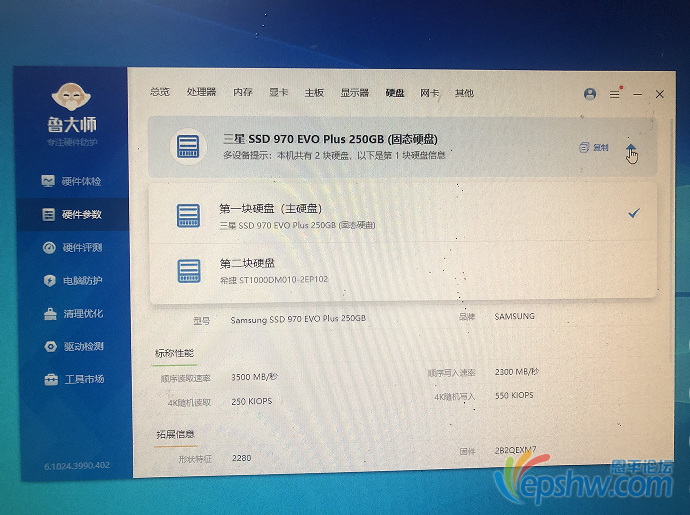Click the checkmark on 第一块硬盘
The height and width of the screenshot is (515, 690).
coord(634,213)
